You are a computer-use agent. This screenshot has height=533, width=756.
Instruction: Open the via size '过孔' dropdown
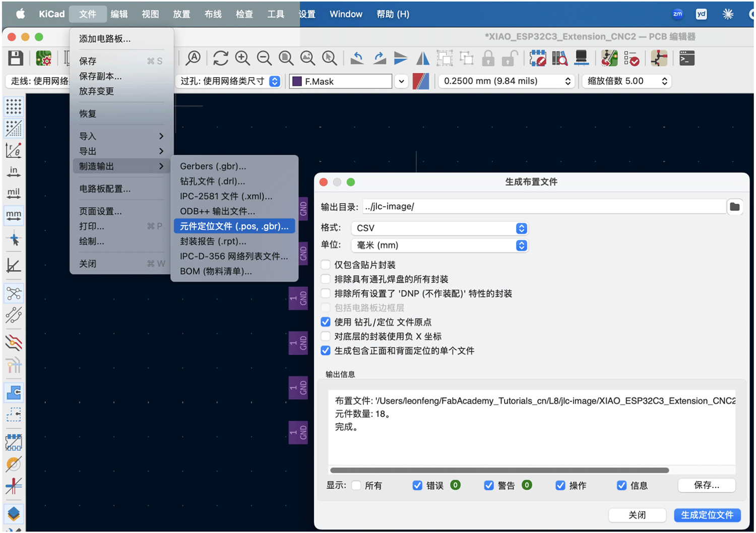pyautogui.click(x=229, y=81)
